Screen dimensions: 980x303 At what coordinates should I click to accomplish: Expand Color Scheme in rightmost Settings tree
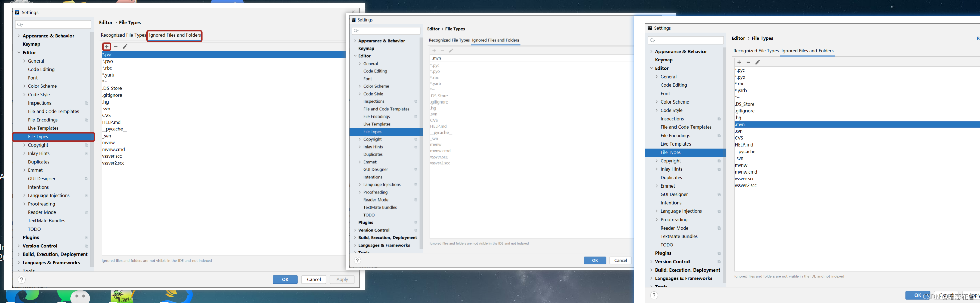(657, 102)
